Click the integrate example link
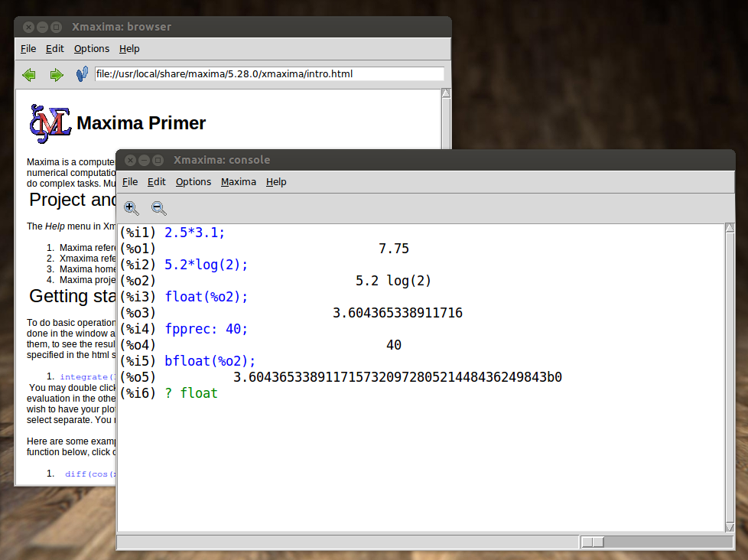This screenshot has height=560, width=748. 88,376
